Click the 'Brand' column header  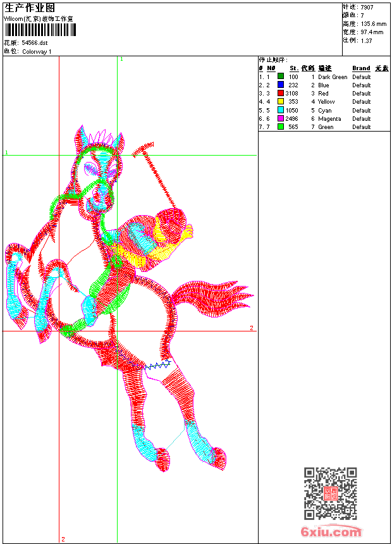[361, 68]
